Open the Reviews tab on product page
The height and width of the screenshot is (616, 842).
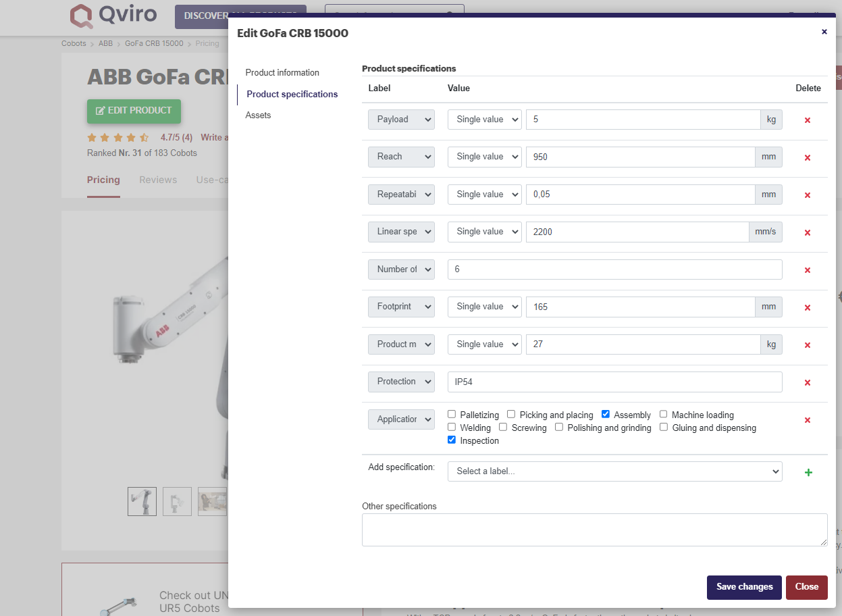click(158, 180)
